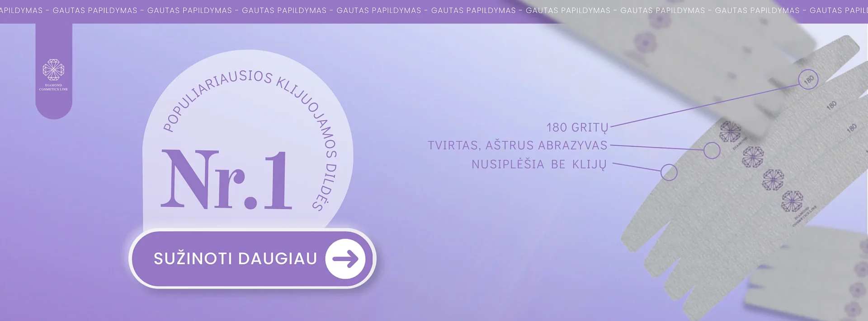Click the white arrow circle icon

coord(345,259)
